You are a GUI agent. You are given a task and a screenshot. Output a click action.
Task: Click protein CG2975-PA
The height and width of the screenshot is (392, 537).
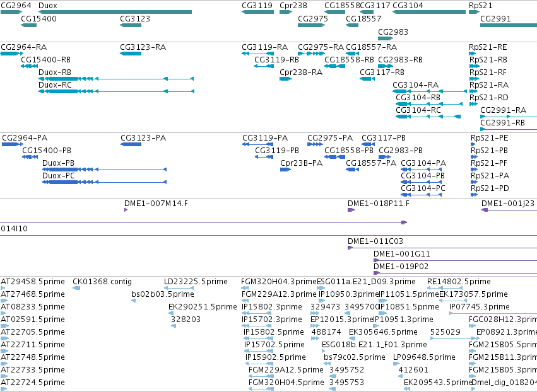pos(330,138)
